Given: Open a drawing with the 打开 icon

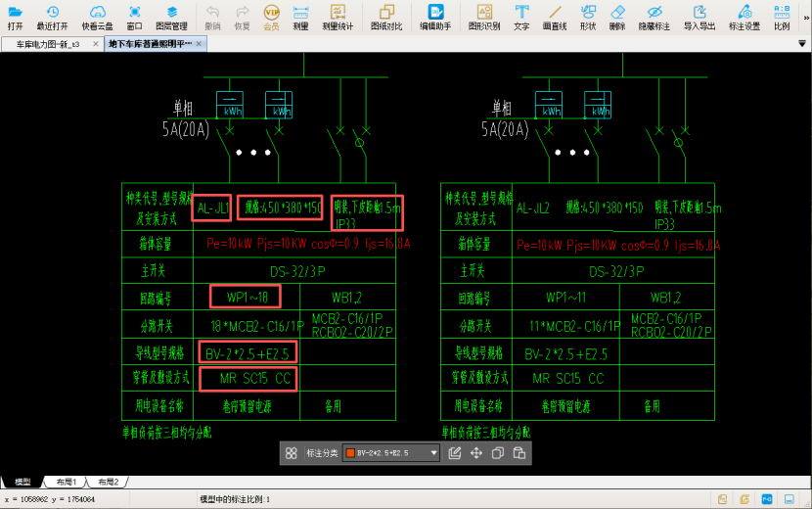Looking at the screenshot, I should click(x=15, y=17).
